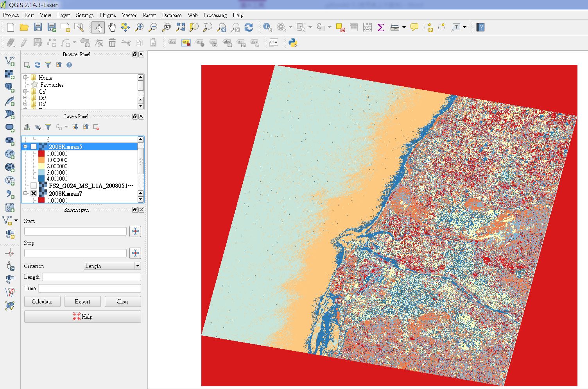Click the Filter Legend icon in Layers Panel
The height and width of the screenshot is (389, 588).
pyautogui.click(x=48, y=127)
